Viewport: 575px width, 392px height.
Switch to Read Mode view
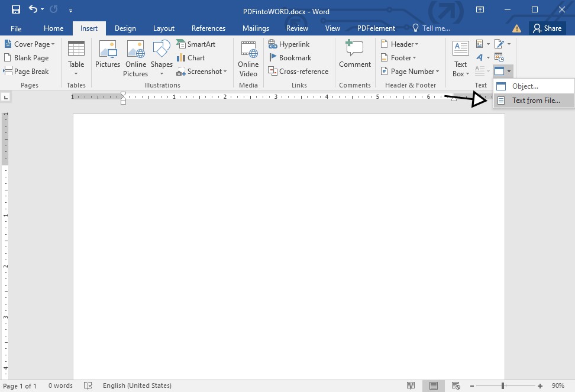tap(411, 385)
